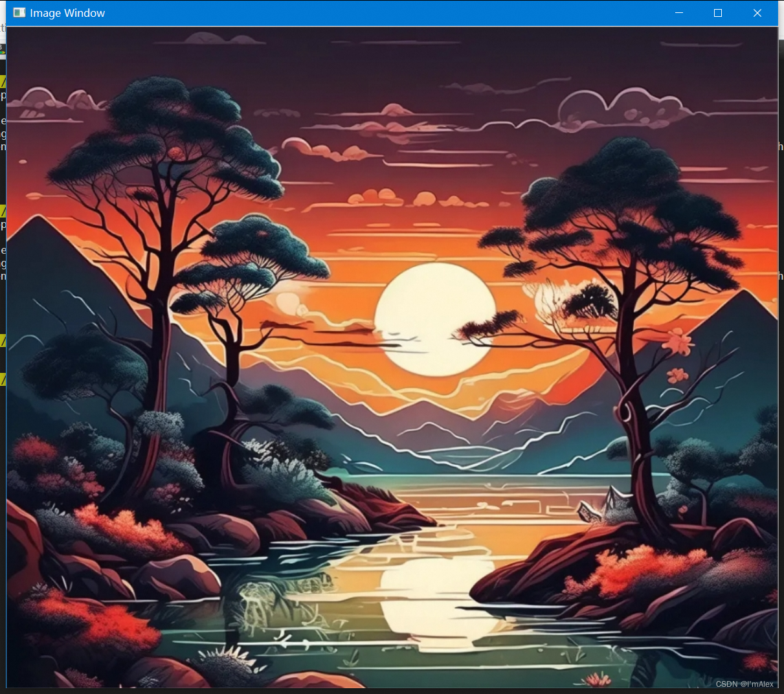Viewport: 784px width, 694px height.
Task: Click the Image Window title text
Action: pos(67,13)
